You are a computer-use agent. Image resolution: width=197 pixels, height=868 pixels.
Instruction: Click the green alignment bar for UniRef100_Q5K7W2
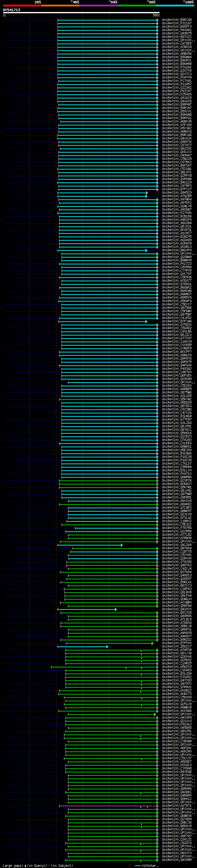coord(108,399)
